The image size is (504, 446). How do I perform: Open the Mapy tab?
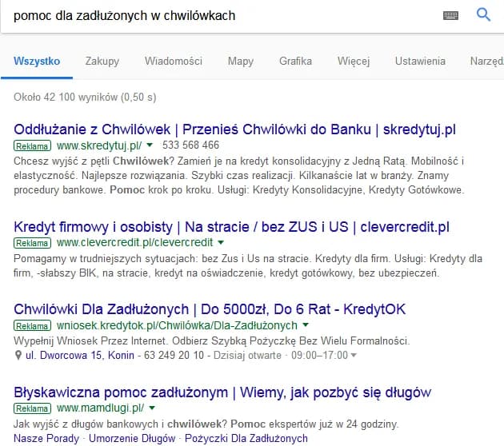pyautogui.click(x=240, y=61)
